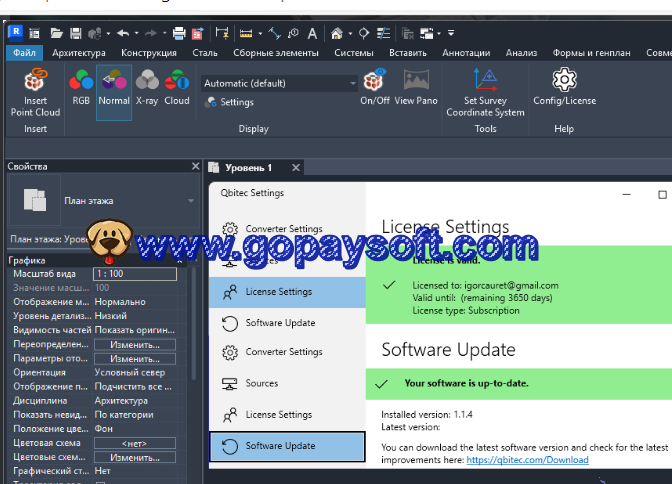Click the Изменить button for Переопределен
The height and width of the screenshot is (484, 672).
[x=135, y=345]
